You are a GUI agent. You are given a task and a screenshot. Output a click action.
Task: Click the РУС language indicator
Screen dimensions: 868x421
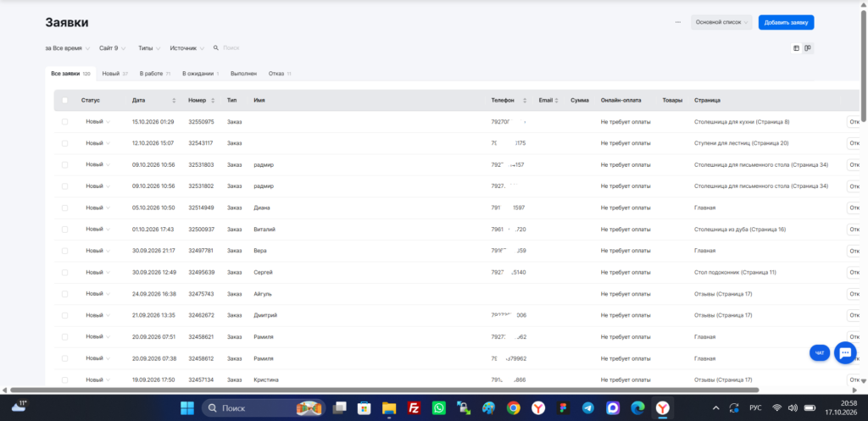[755, 408]
